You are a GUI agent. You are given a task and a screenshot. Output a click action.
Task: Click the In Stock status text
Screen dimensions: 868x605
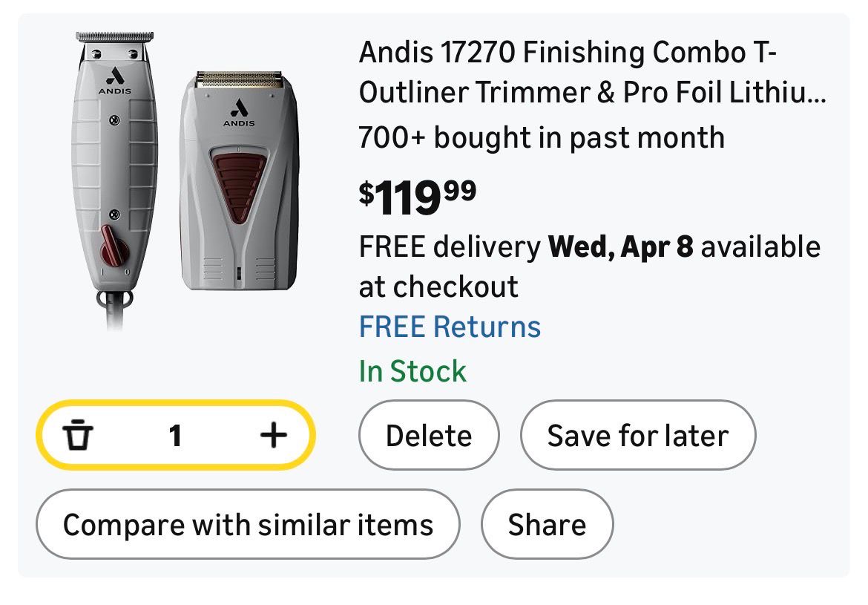click(412, 370)
